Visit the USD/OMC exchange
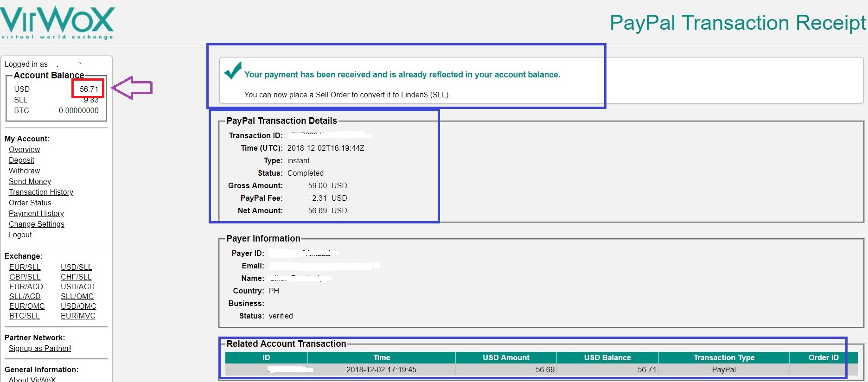This screenshot has width=868, height=382. (x=78, y=306)
